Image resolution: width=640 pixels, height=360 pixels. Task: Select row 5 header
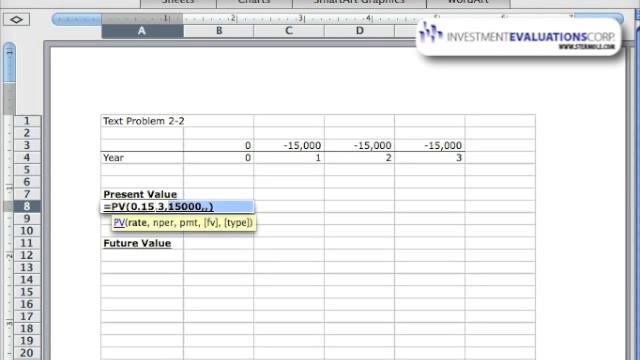(27, 170)
